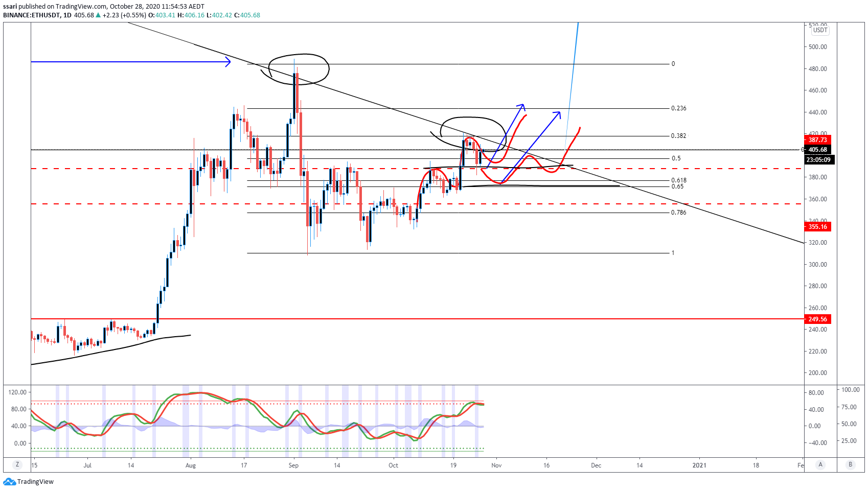Click the close price value C:405.68

(247, 15)
